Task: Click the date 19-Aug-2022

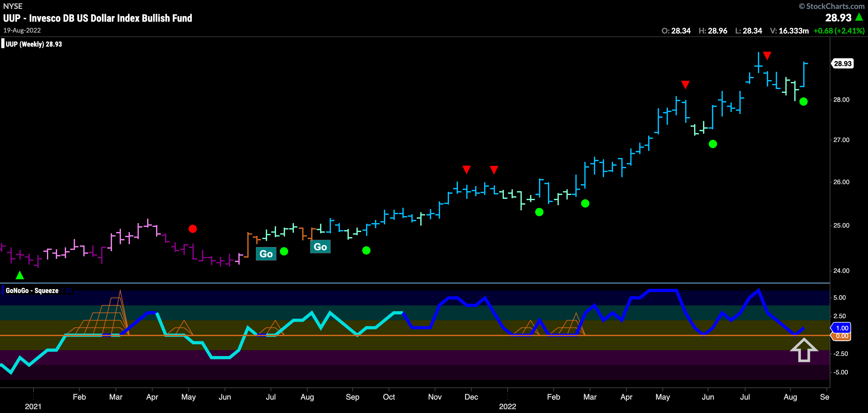Action: (x=22, y=30)
